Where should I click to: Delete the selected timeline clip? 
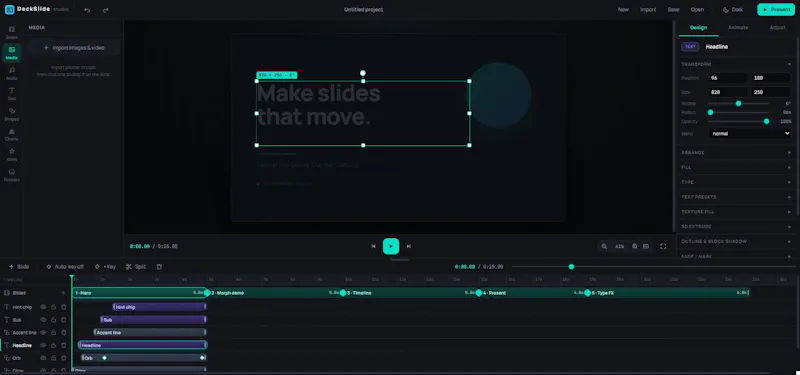coord(159,267)
